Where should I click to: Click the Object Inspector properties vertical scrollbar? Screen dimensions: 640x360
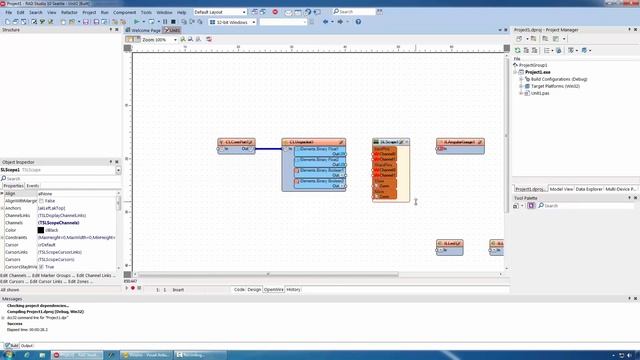(x=119, y=203)
